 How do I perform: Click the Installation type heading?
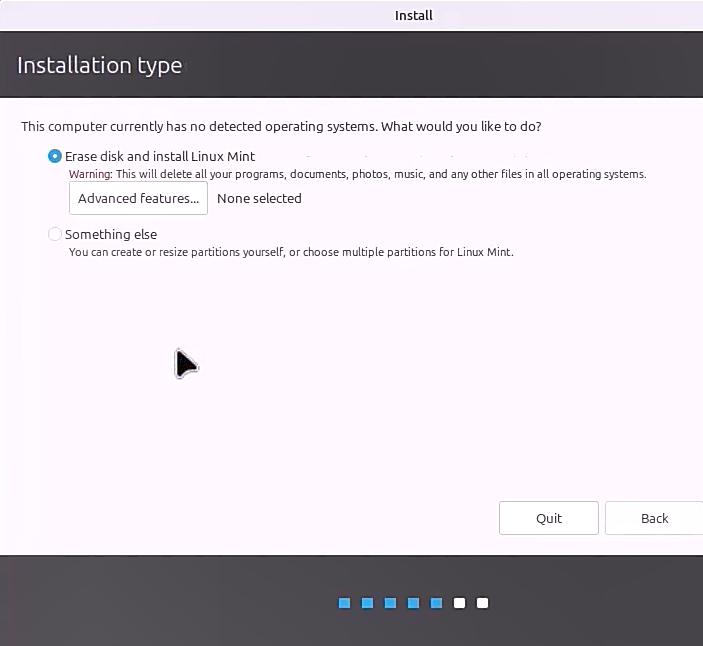coord(100,66)
